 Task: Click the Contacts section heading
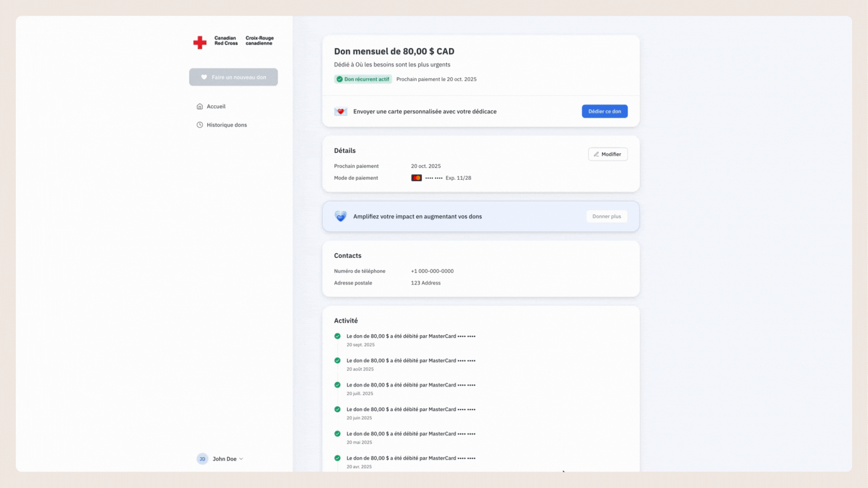click(x=348, y=256)
